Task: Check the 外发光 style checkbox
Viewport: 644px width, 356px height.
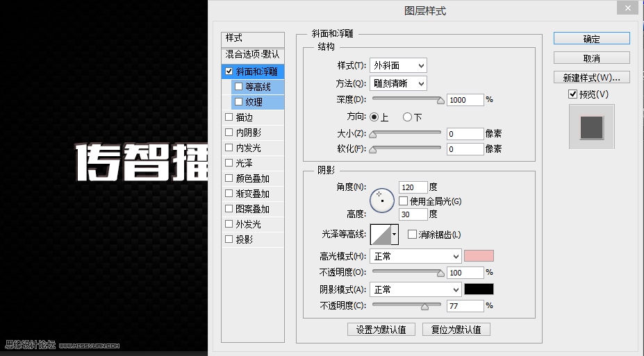Action: click(229, 224)
